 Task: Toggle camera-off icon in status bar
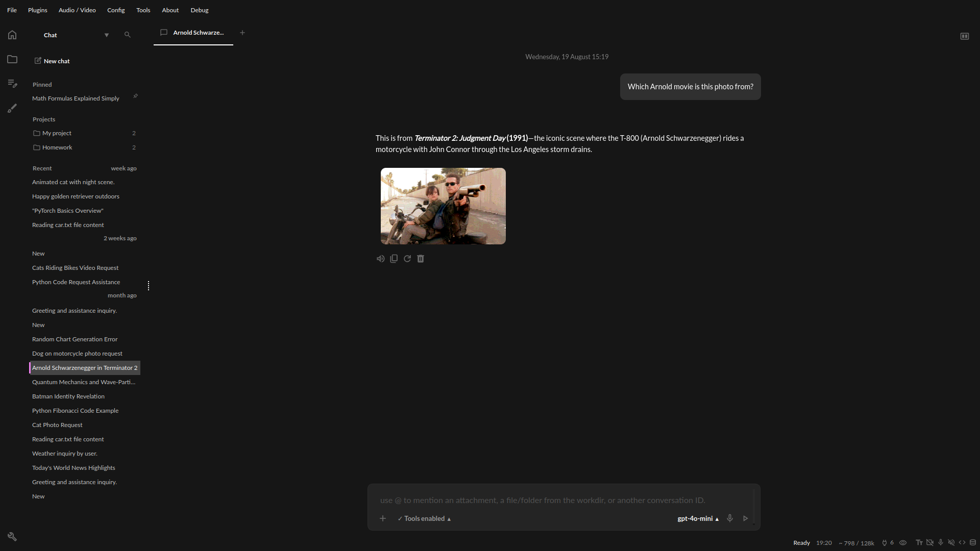930,543
